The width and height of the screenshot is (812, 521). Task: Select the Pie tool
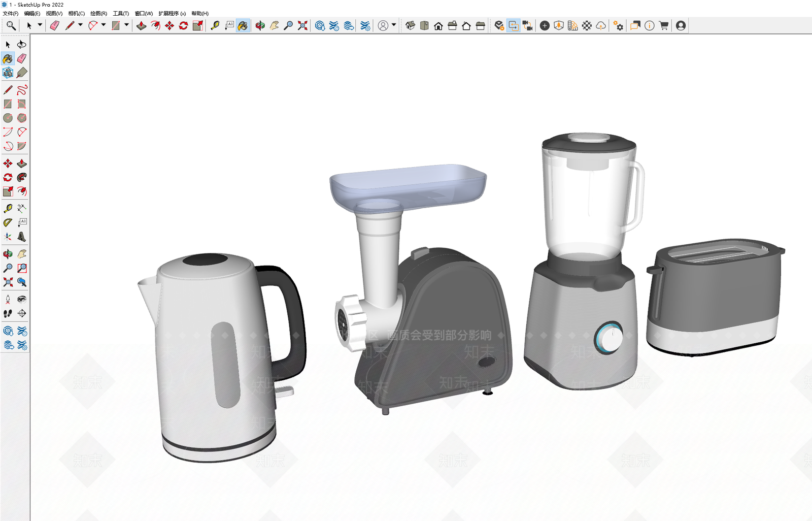tap(22, 146)
